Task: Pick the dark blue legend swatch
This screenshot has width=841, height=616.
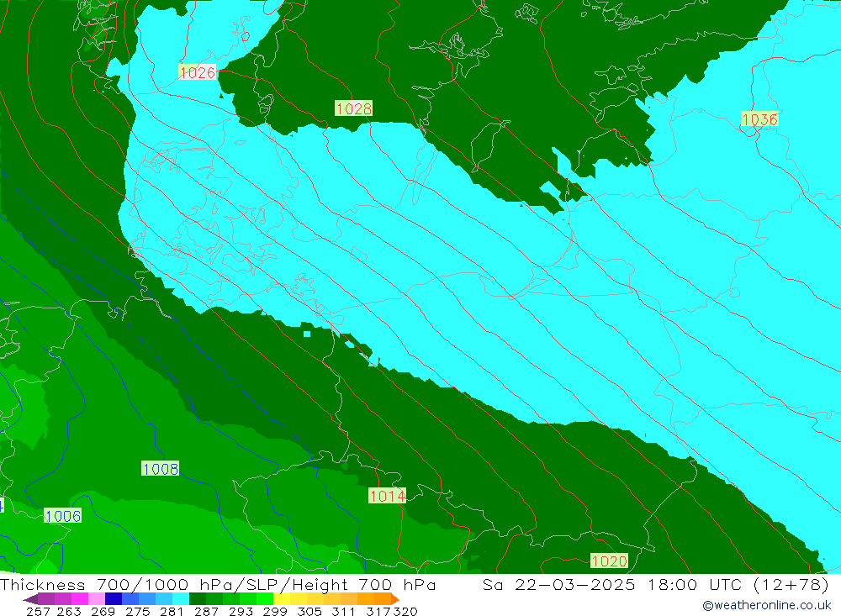Action: pos(114,599)
